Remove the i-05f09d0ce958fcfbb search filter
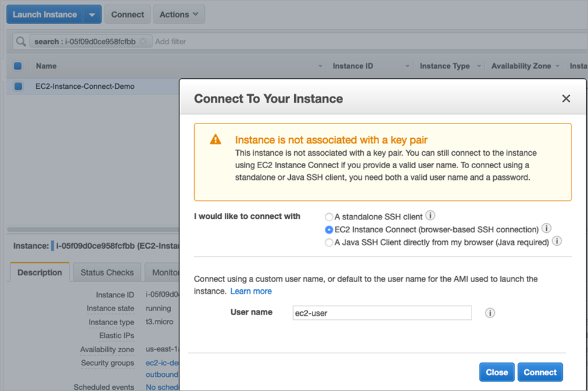This screenshot has height=391, width=588. (x=143, y=41)
